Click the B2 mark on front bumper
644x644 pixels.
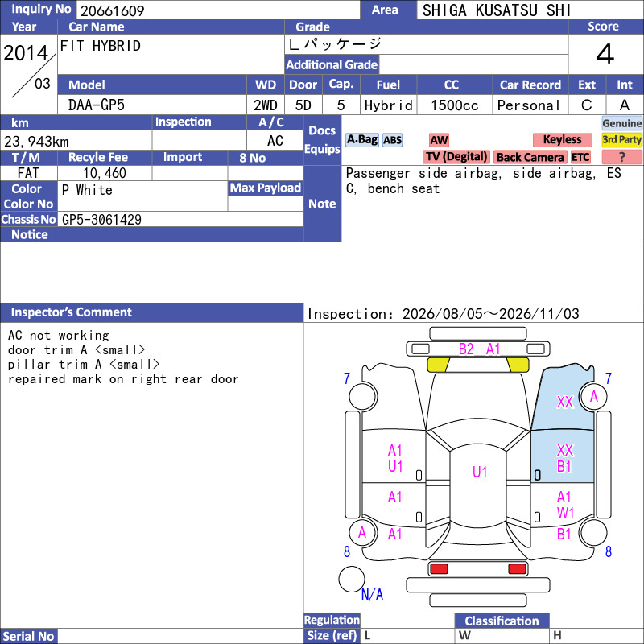466,349
